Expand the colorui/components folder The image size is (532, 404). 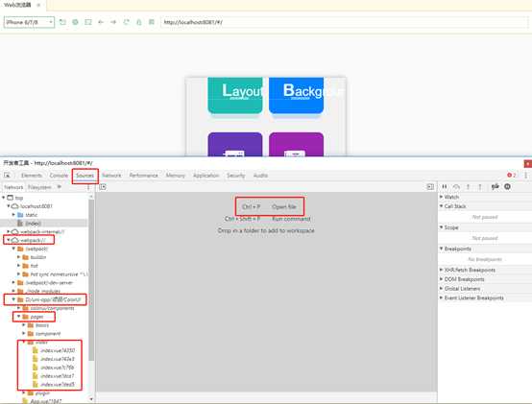[19, 308]
